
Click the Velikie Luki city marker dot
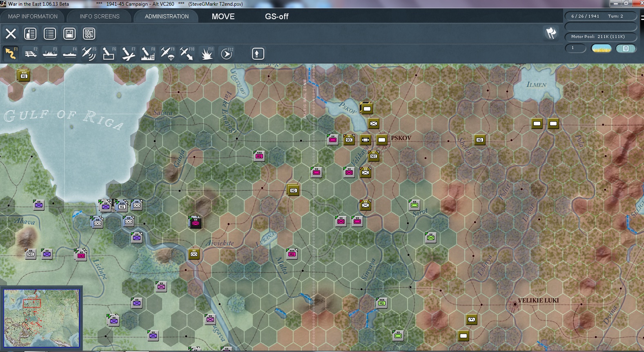click(x=515, y=304)
